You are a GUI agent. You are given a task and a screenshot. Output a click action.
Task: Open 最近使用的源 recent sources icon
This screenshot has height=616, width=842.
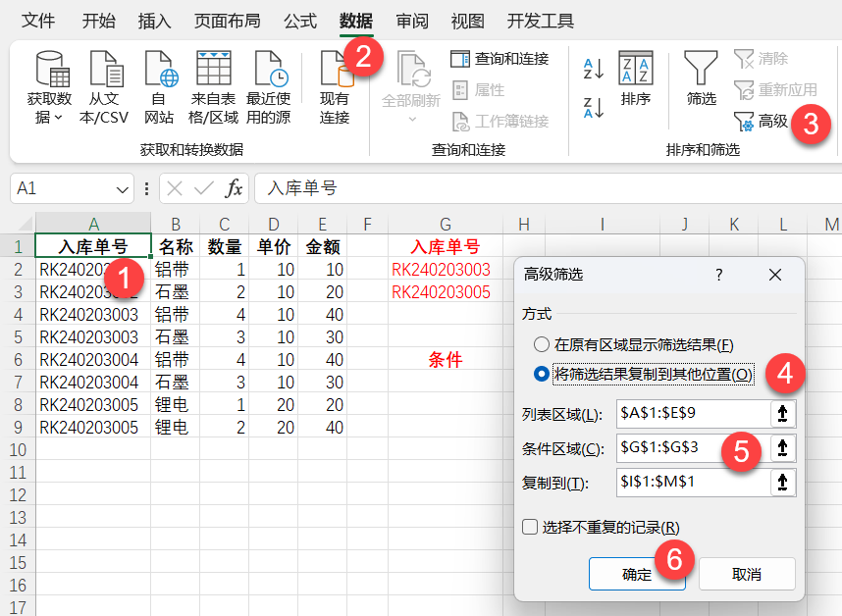268,71
